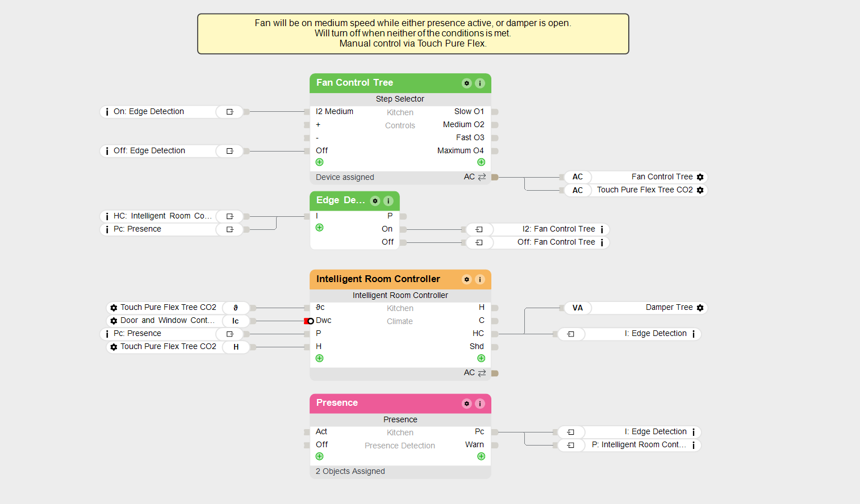The width and height of the screenshot is (860, 504).
Task: Select the Step Selector subtitle bar
Action: 400,99
